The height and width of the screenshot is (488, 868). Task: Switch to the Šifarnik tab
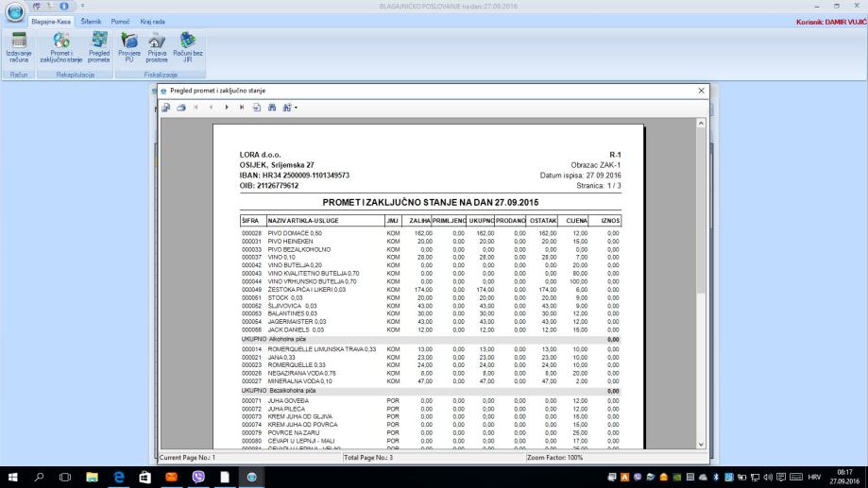[93, 20]
